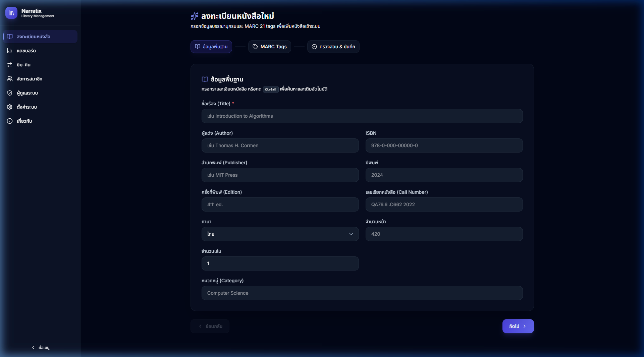The width and height of the screenshot is (644, 357).
Task: Open จัดการสมาชิก via its people icon
Action: click(x=10, y=79)
